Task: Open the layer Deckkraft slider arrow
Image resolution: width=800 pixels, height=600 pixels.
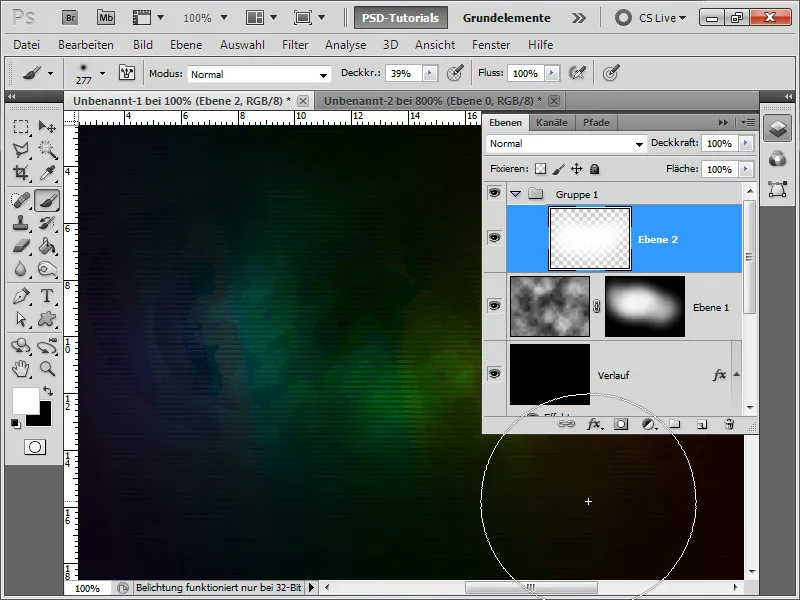Action: [746, 143]
